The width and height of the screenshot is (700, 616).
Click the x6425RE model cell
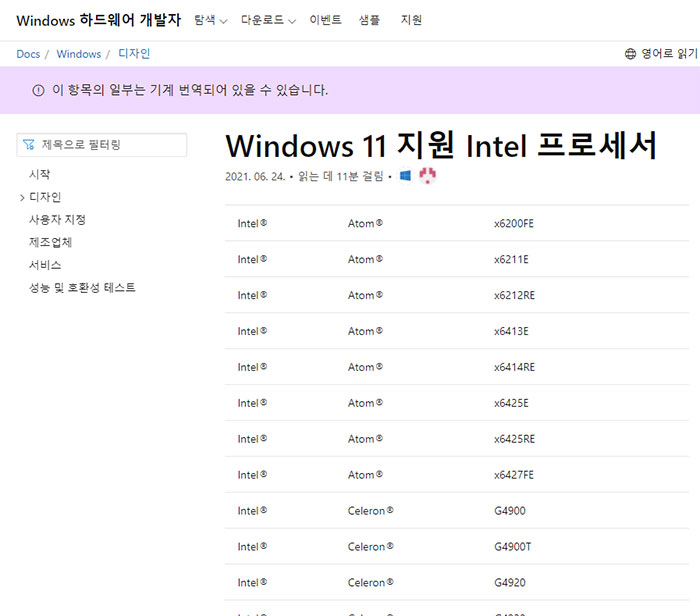514,439
